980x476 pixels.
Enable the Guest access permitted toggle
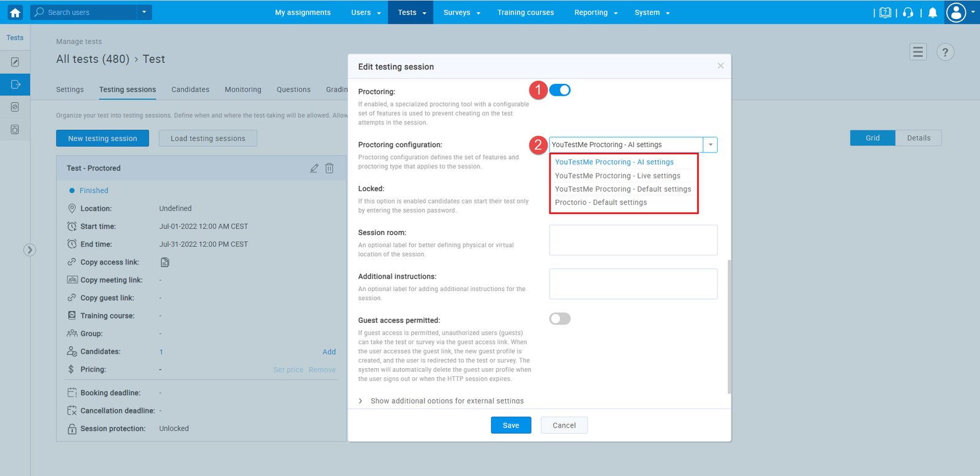click(x=560, y=319)
